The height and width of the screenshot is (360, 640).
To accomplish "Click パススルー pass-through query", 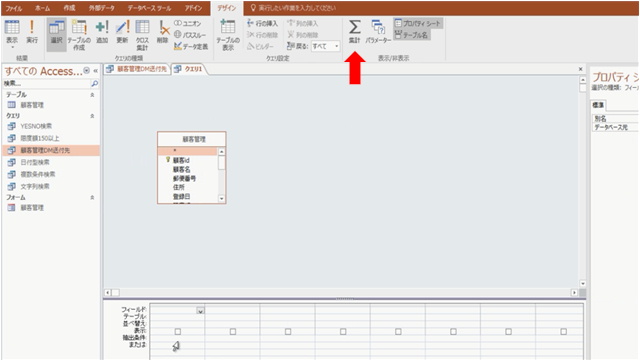I will pyautogui.click(x=190, y=35).
